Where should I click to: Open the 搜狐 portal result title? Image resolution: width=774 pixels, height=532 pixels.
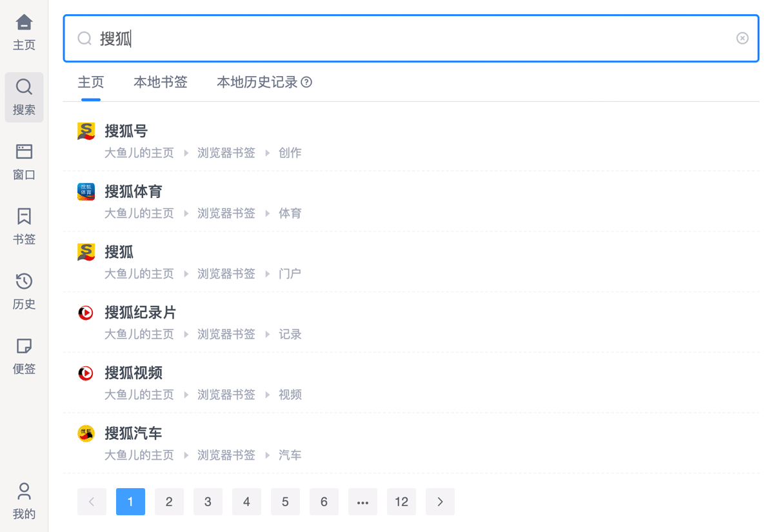coord(119,252)
